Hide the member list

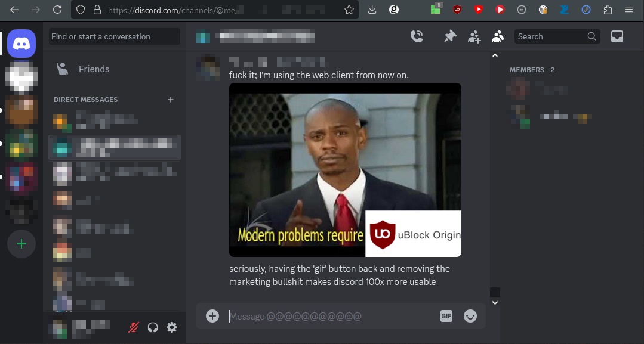pos(497,36)
